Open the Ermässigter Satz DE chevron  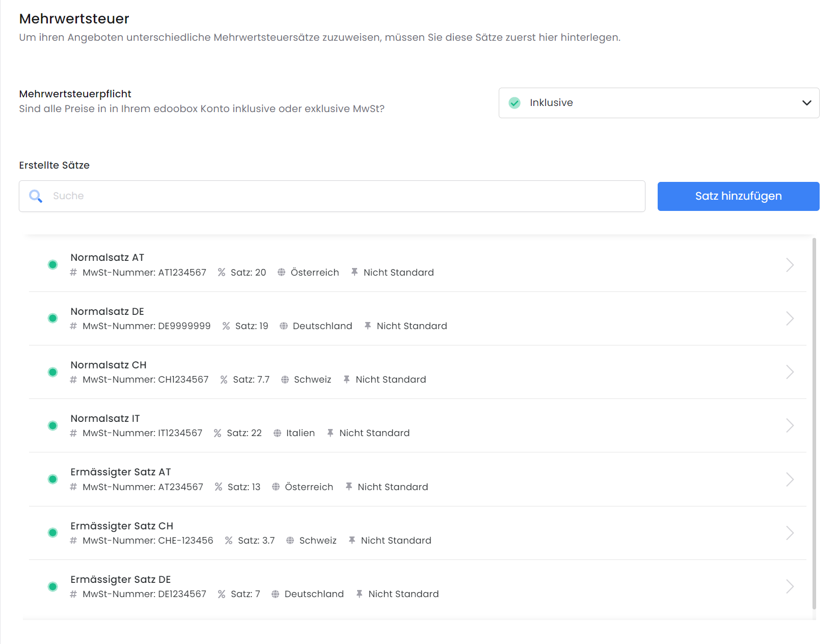[790, 586]
